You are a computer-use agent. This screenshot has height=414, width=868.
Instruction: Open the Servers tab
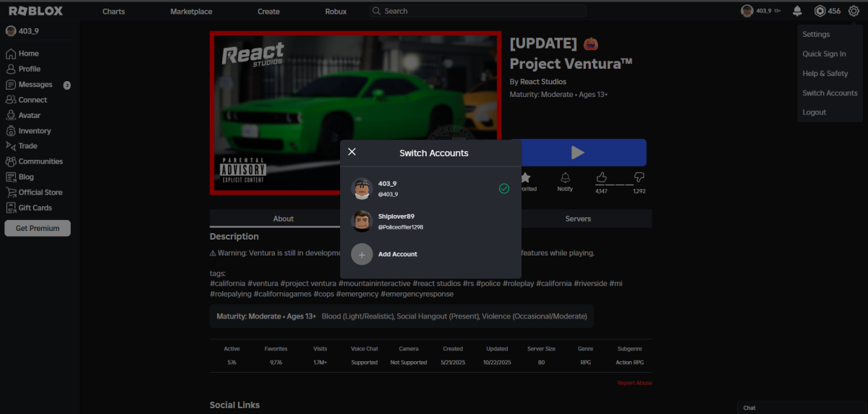click(577, 219)
